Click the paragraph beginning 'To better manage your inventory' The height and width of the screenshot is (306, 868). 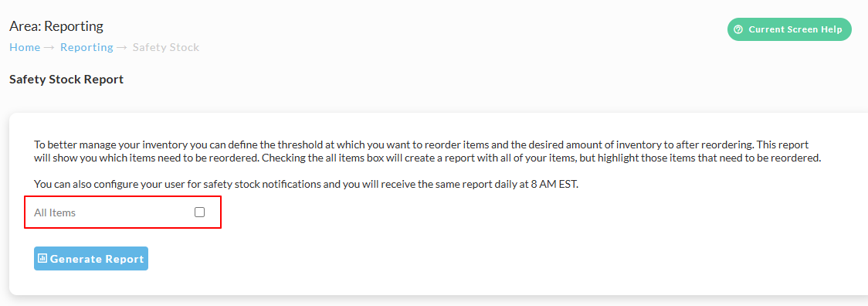pyautogui.click(x=427, y=151)
